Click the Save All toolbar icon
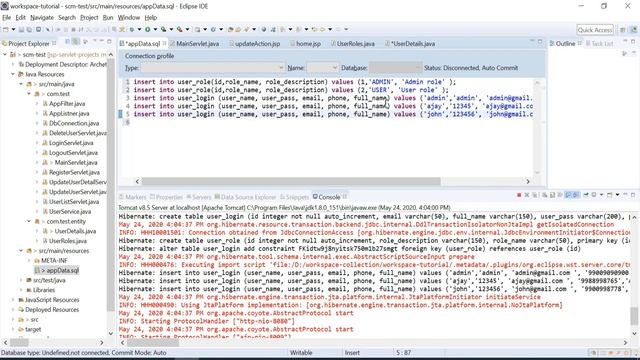This screenshot has height=360, width=640. (x=29, y=29)
